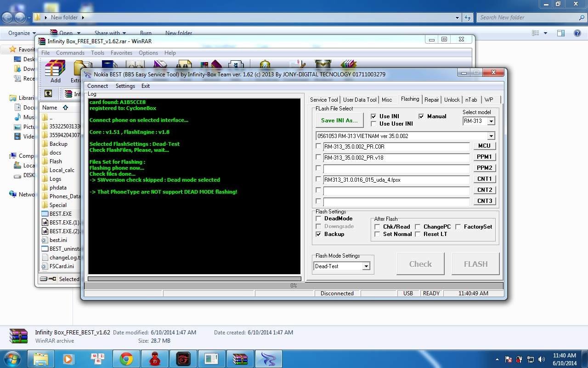This screenshot has height=368, width=588.
Task: Tick the checkbox next to the MCU file field
Action: 318,146
